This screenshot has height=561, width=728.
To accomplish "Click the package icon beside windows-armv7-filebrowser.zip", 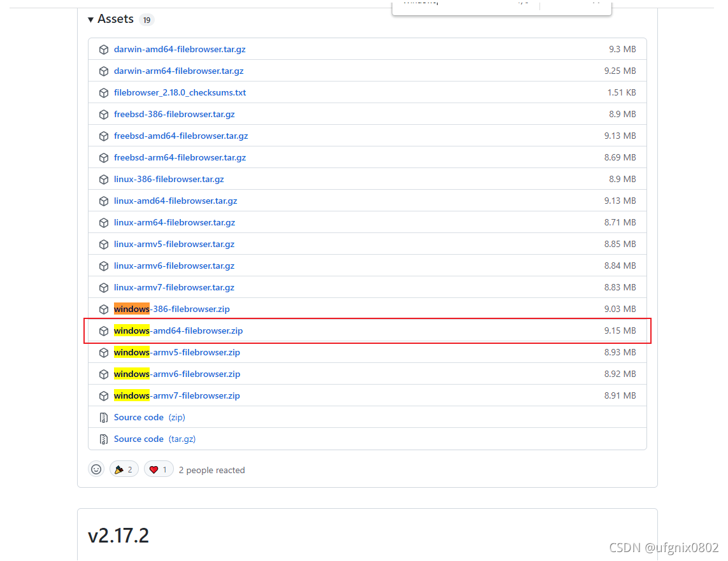I will point(104,396).
